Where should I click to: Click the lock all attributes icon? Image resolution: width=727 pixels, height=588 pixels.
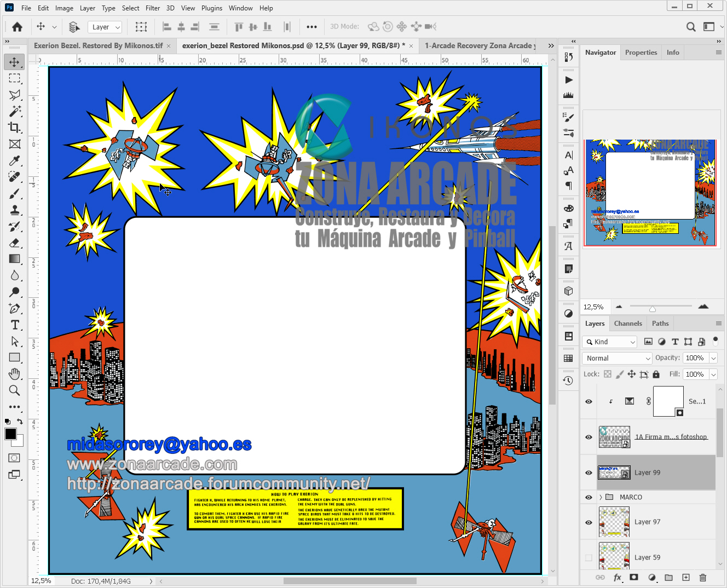[656, 374]
